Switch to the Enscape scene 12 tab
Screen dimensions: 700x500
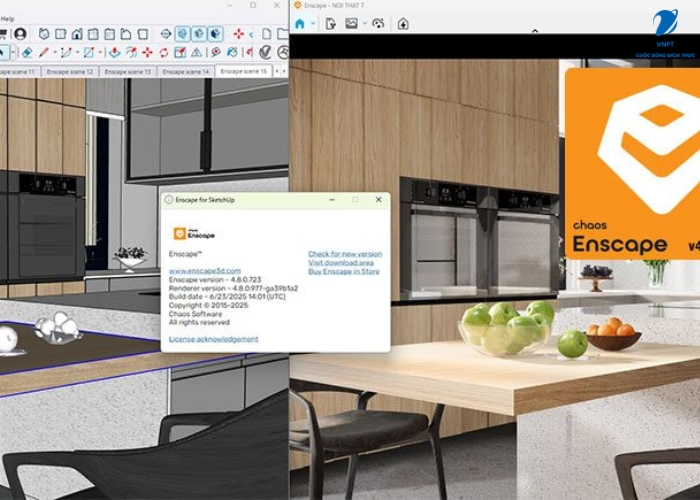[x=70, y=71]
